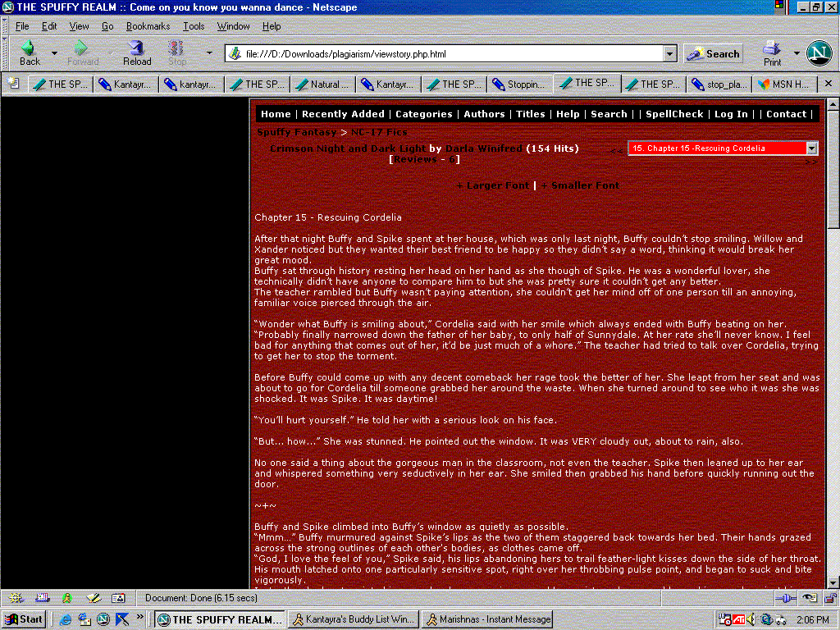Image resolution: width=840 pixels, height=630 pixels.
Task: Open the File menu
Action: 22,26
